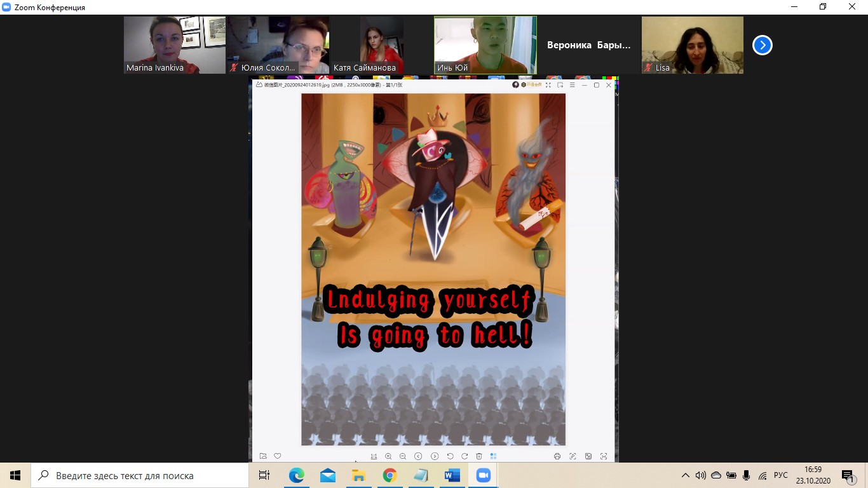Zoom out of the poster image

(x=403, y=456)
